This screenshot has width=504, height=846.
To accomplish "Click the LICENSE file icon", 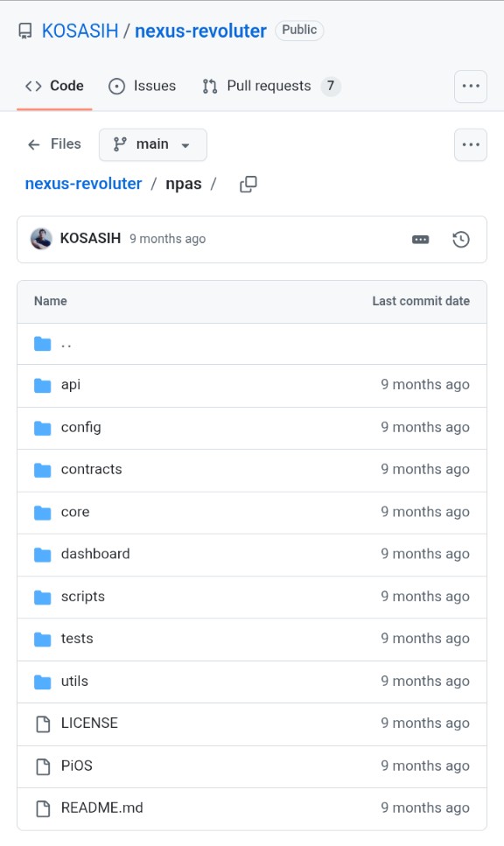I will (43, 724).
